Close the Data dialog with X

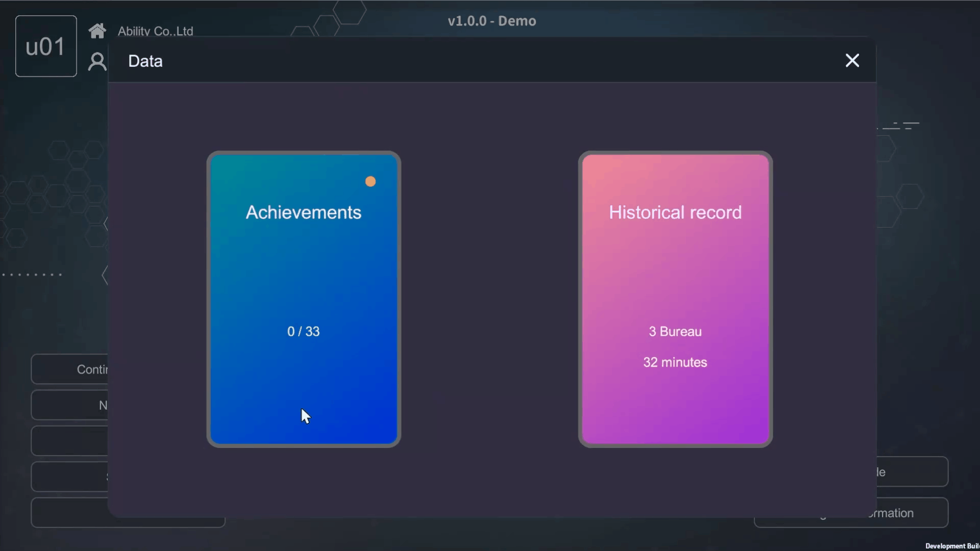pos(852,61)
